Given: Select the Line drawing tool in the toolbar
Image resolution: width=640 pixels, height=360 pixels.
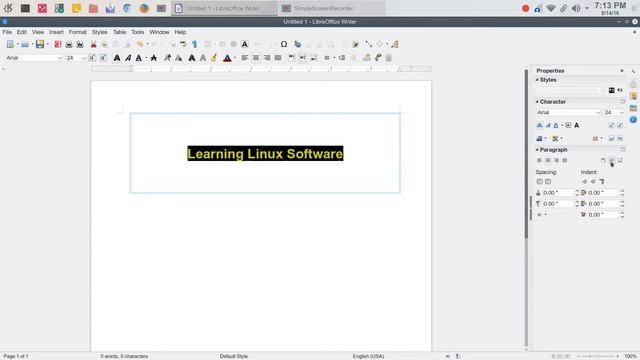Looking at the screenshot, I should tap(369, 44).
